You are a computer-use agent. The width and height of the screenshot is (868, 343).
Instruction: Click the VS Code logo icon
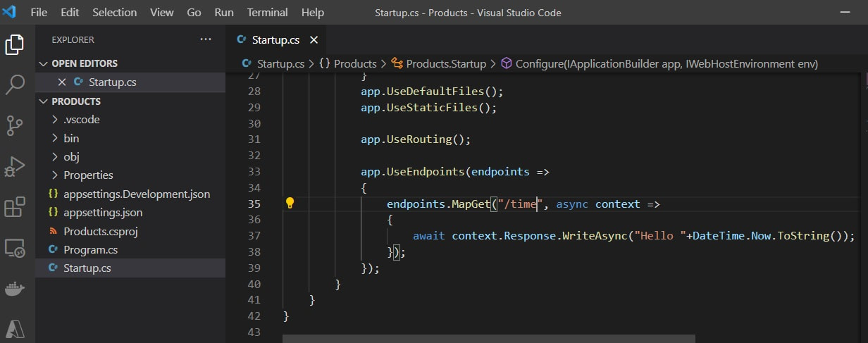[10, 12]
